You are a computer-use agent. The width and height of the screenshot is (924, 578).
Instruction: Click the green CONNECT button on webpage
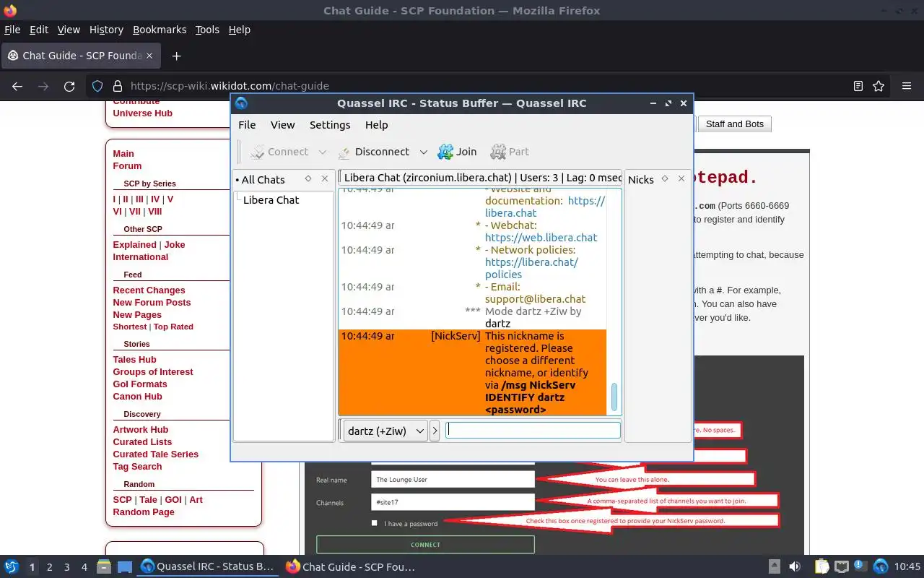point(425,544)
